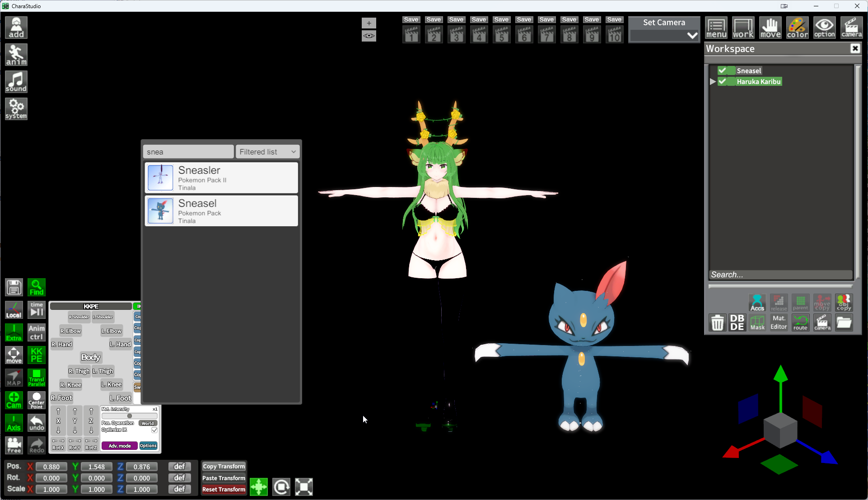Select Sneasler from the search results
The image size is (868, 500).
(221, 178)
